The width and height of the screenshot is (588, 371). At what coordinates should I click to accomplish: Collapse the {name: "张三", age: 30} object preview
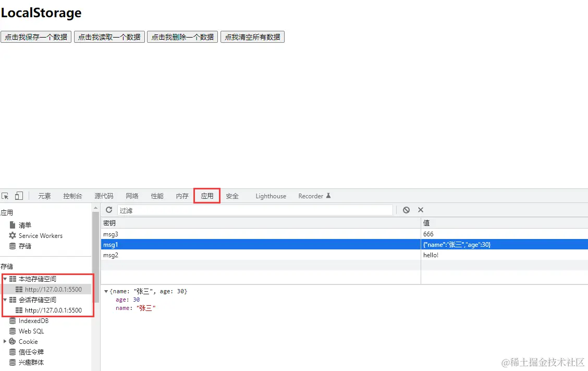click(x=106, y=291)
